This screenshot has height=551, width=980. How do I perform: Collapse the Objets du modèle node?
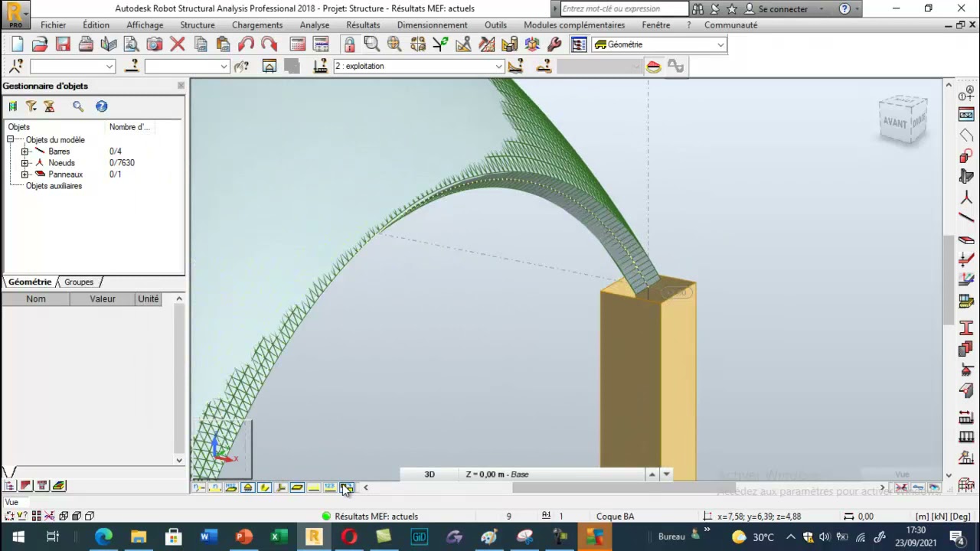pos(11,140)
